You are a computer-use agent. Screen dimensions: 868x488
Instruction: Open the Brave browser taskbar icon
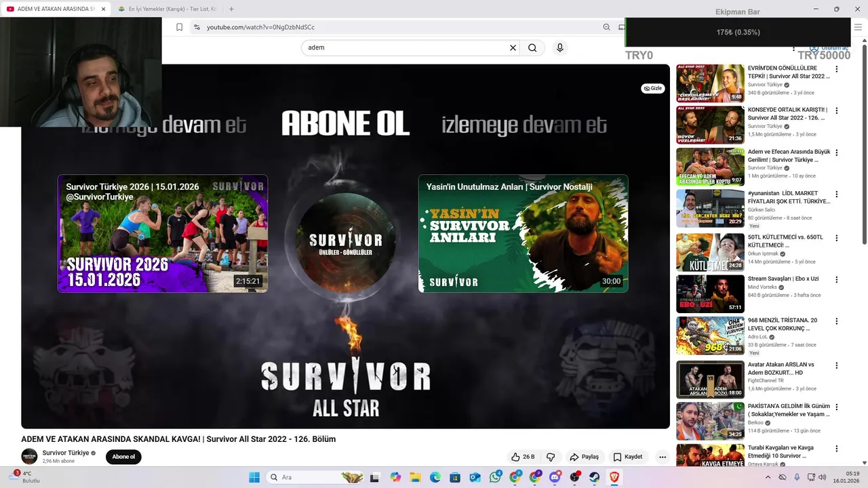pyautogui.click(x=614, y=477)
